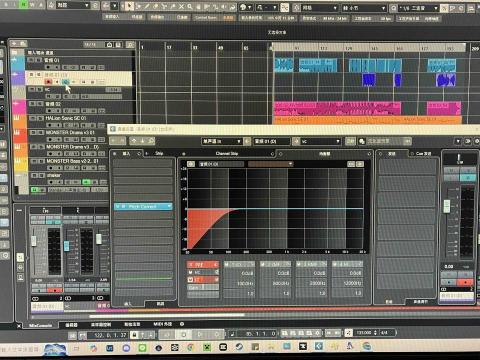
Task: Click the transport Stop button
Action: click(x=184, y=334)
